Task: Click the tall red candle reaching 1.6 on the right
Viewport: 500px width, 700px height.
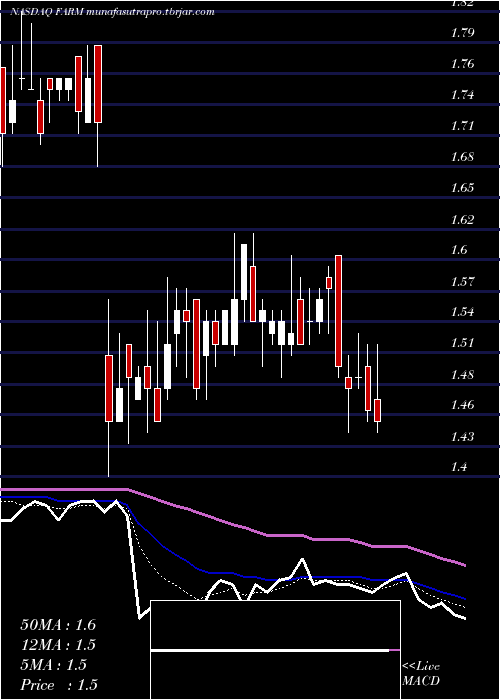Action: (338, 311)
